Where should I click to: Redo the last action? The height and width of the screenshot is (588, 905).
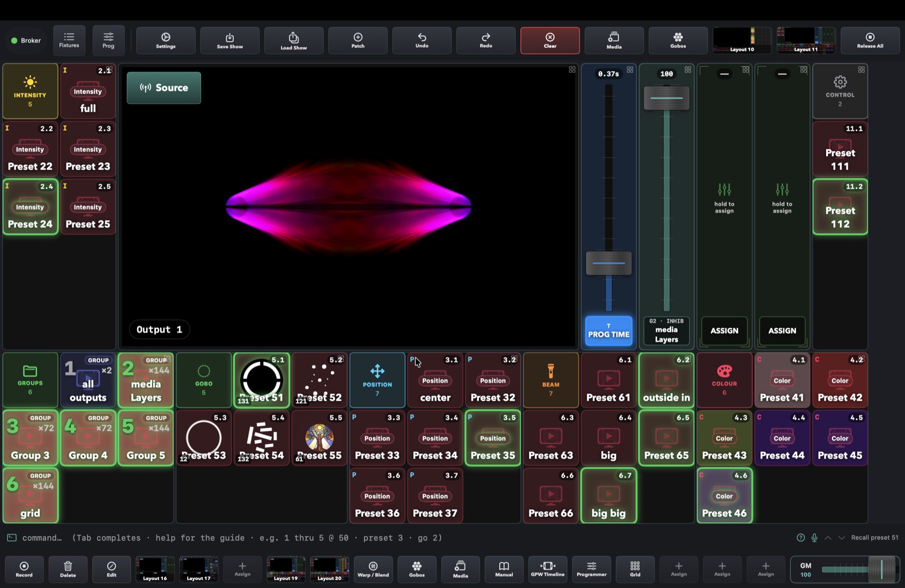point(486,40)
